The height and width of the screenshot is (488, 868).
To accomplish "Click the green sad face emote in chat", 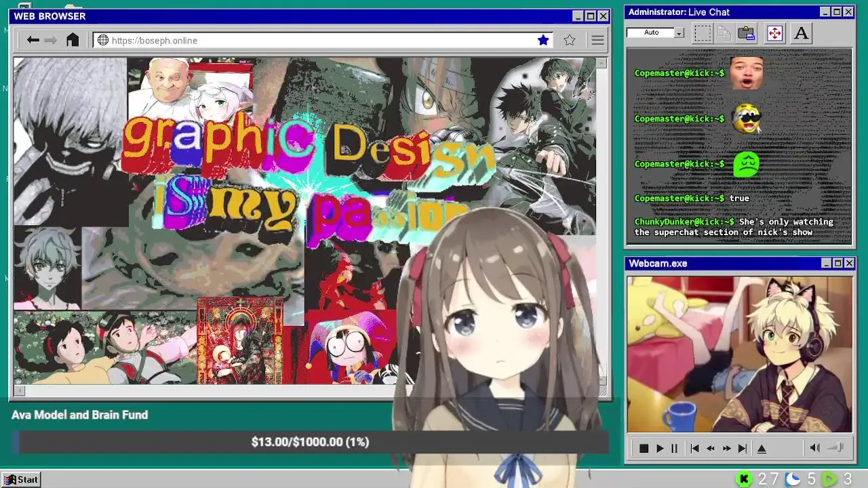I will (747, 164).
